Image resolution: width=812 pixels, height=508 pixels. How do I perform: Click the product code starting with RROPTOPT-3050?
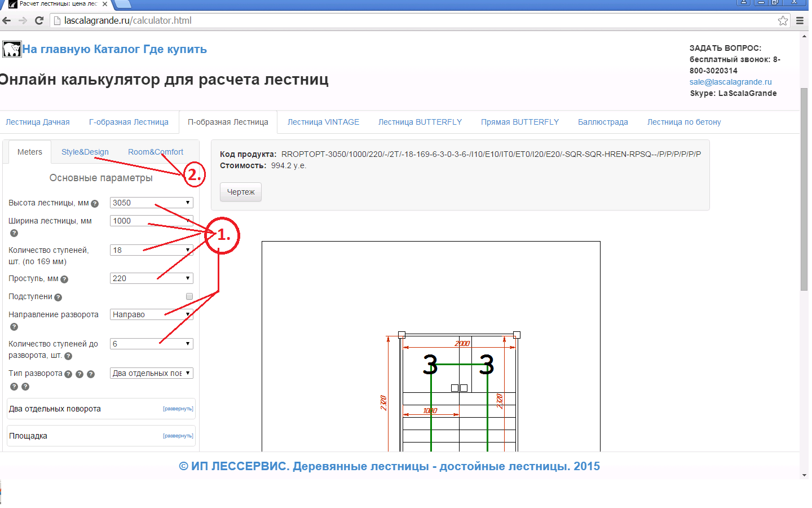tap(491, 154)
